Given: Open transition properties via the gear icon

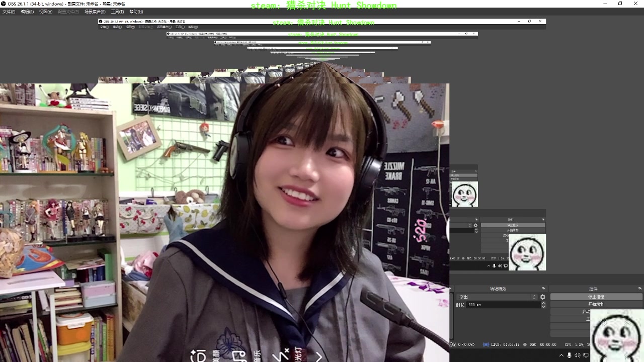Looking at the screenshot, I should pyautogui.click(x=542, y=297).
